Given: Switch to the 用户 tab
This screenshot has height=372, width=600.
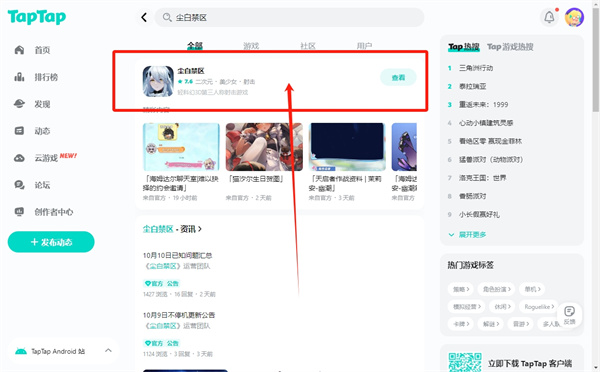Looking at the screenshot, I should tap(364, 46).
